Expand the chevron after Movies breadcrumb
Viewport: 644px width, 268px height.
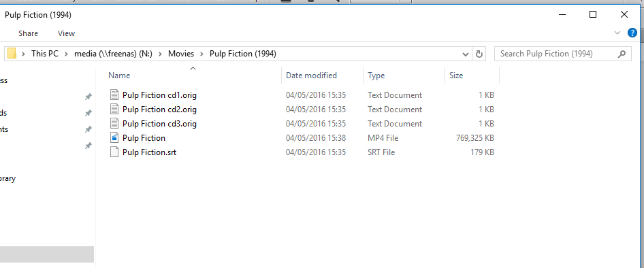[202, 54]
